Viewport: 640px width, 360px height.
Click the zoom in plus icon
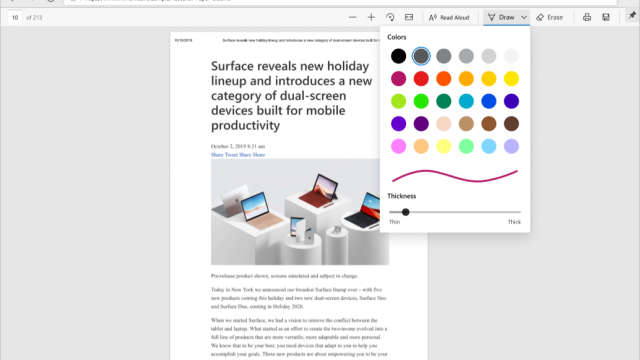[x=371, y=18]
